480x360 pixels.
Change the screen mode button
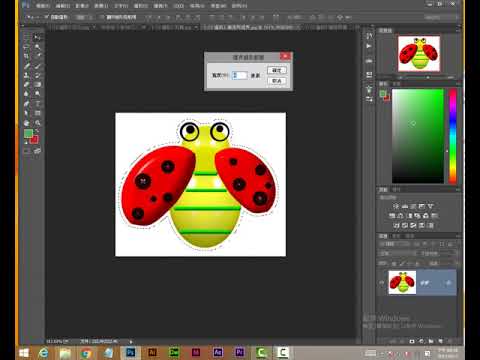point(37,151)
